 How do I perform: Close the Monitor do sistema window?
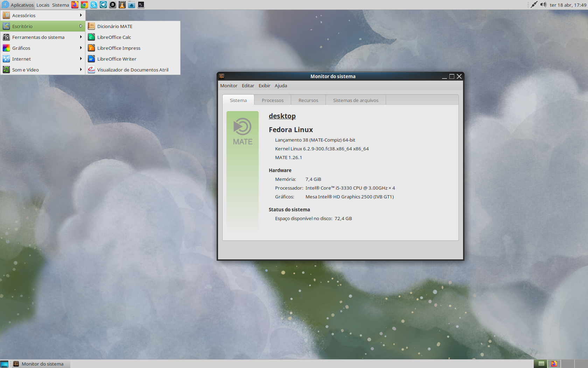[459, 76]
